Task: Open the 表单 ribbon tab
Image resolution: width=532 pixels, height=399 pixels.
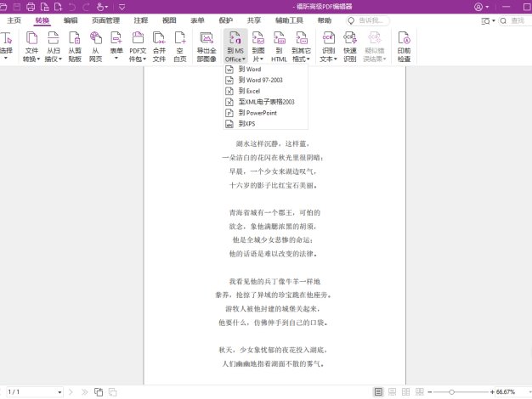Action: pyautogui.click(x=197, y=20)
